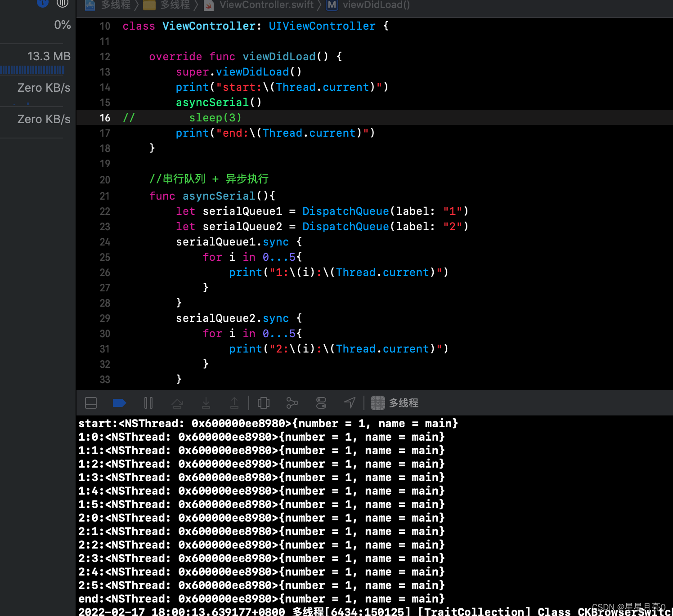Image resolution: width=673 pixels, height=616 pixels.
Task: Click line number 31 in gutter
Action: click(105, 349)
